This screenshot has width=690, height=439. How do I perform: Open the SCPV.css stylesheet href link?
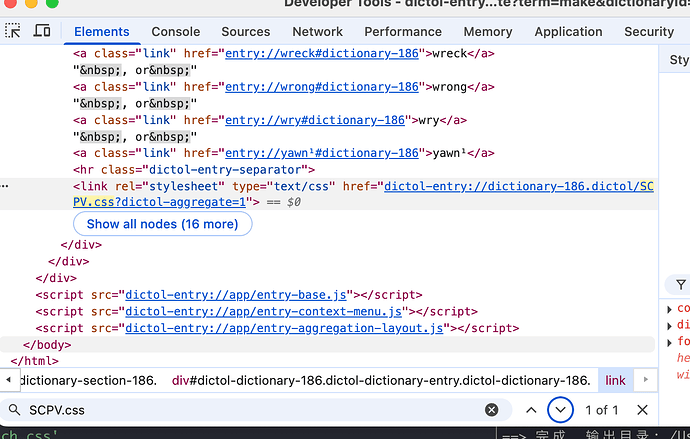point(518,187)
